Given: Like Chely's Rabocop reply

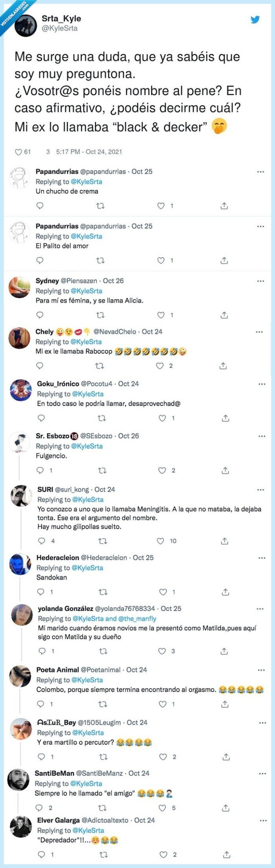Looking at the screenshot, I should click(160, 365).
